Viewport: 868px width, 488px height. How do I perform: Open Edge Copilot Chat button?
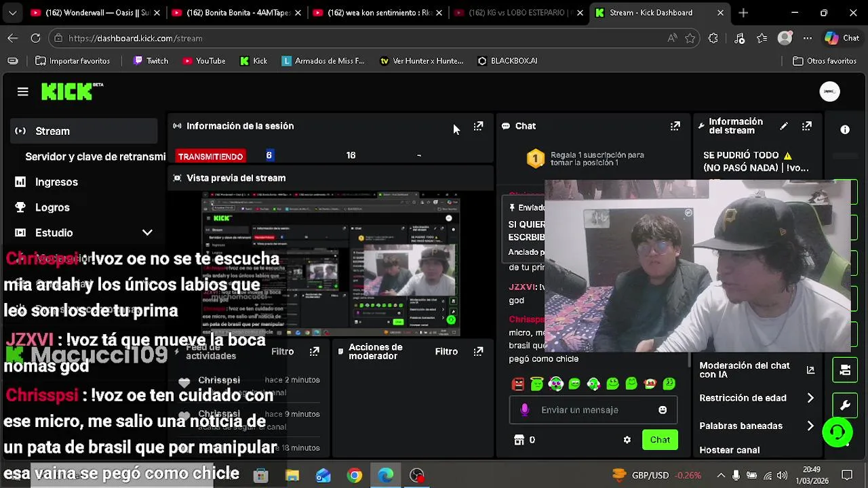pos(842,38)
